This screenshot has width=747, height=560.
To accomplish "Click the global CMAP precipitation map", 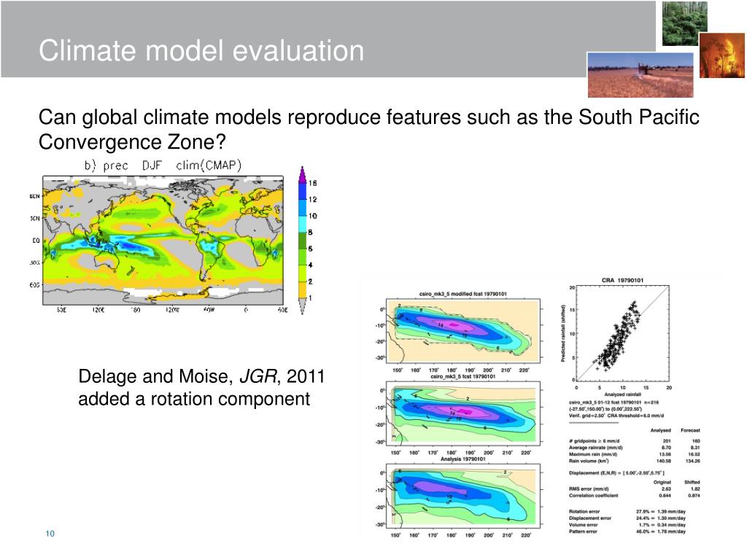I will pyautogui.click(x=163, y=241).
